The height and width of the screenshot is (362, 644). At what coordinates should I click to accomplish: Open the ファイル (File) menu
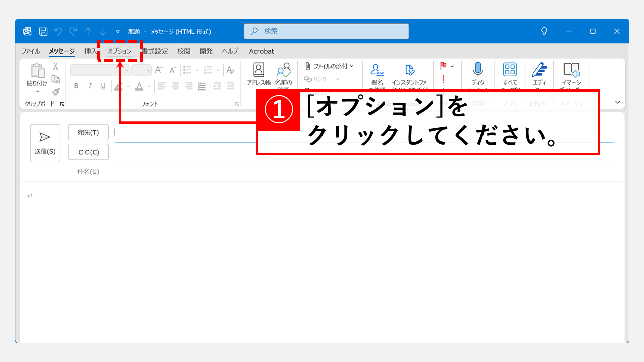(30, 51)
